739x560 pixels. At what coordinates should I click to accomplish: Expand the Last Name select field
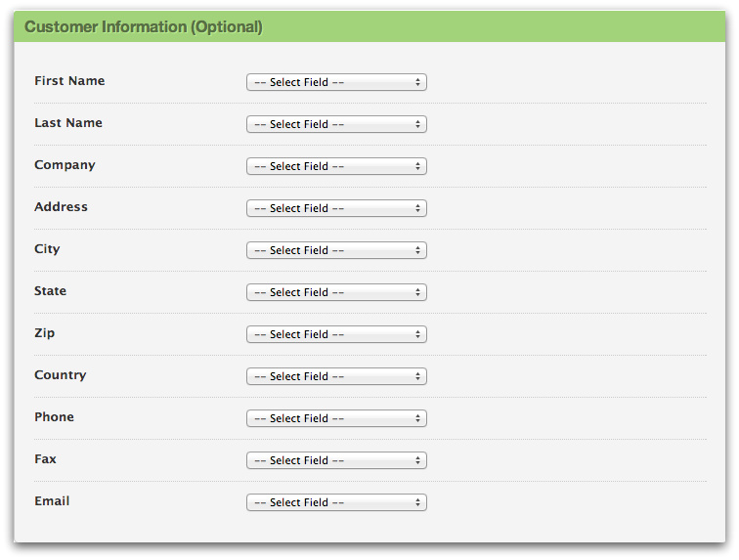[x=336, y=125]
